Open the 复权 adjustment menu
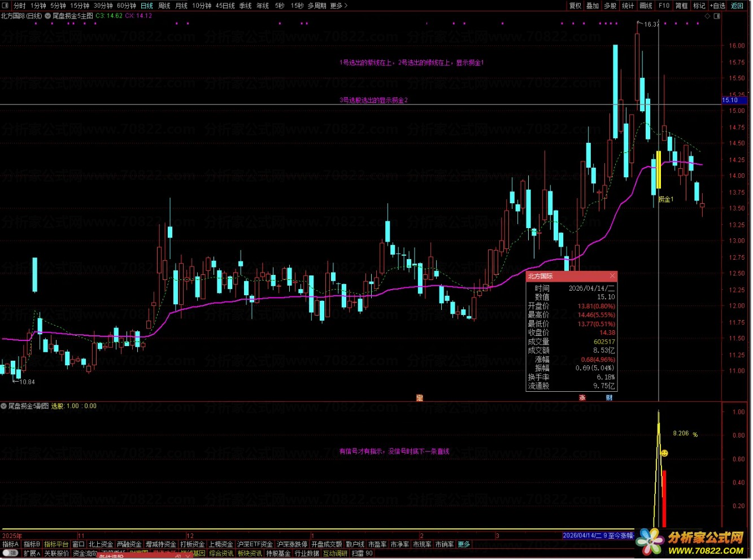 tap(575, 6)
